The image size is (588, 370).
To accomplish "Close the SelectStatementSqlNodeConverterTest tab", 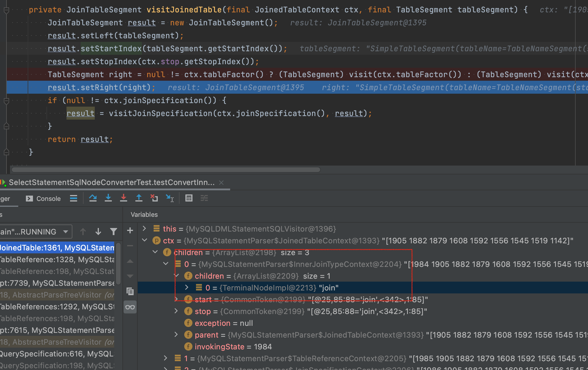I will point(221,182).
